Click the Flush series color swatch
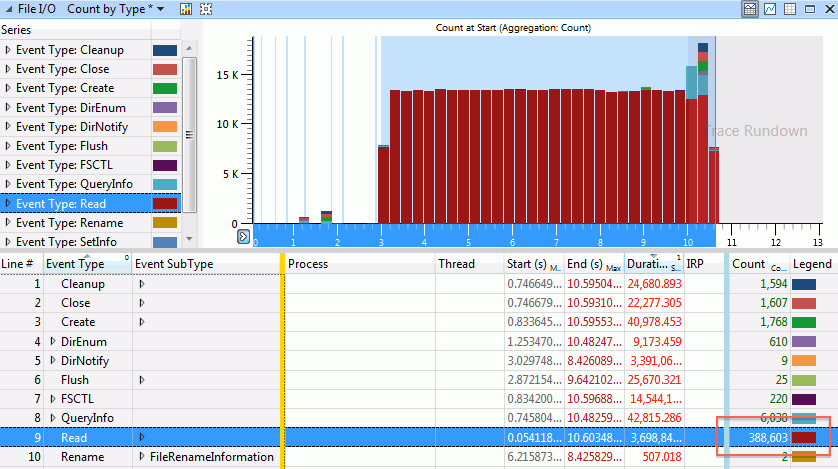 (x=165, y=146)
